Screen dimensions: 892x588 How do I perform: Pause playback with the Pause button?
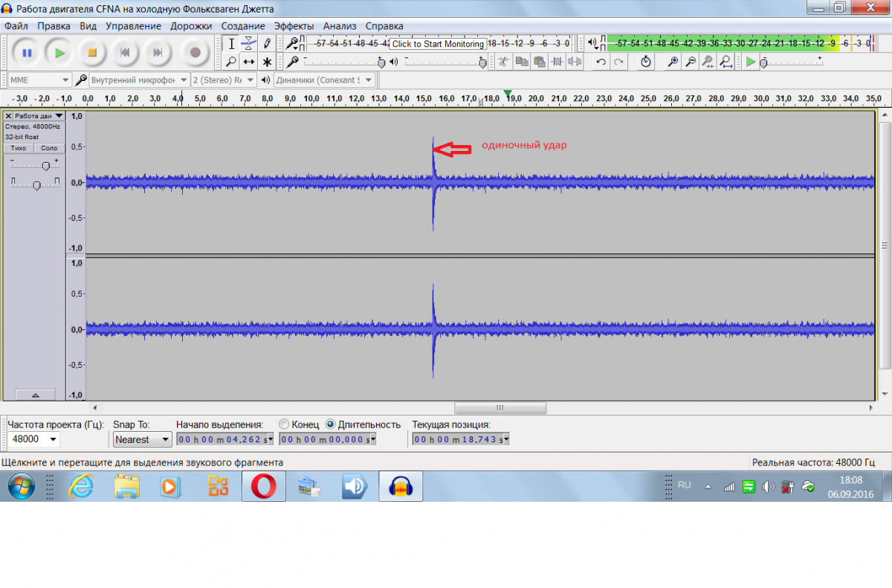click(x=27, y=53)
